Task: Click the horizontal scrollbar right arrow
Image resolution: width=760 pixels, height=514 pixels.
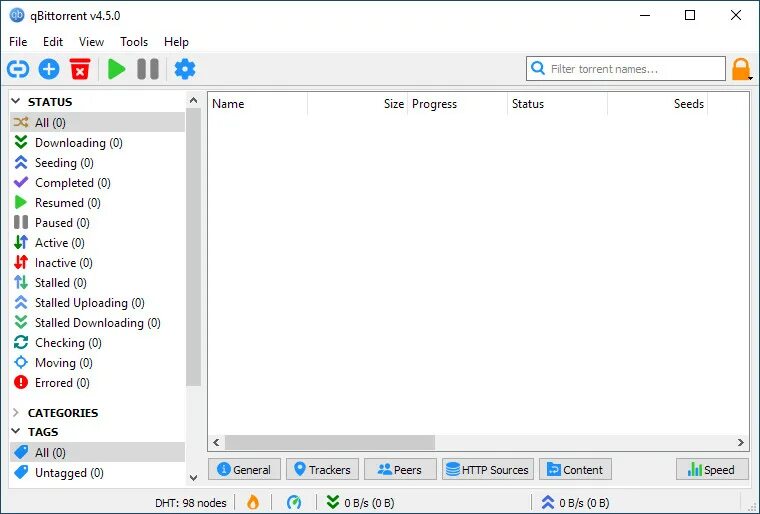Action: click(x=741, y=442)
